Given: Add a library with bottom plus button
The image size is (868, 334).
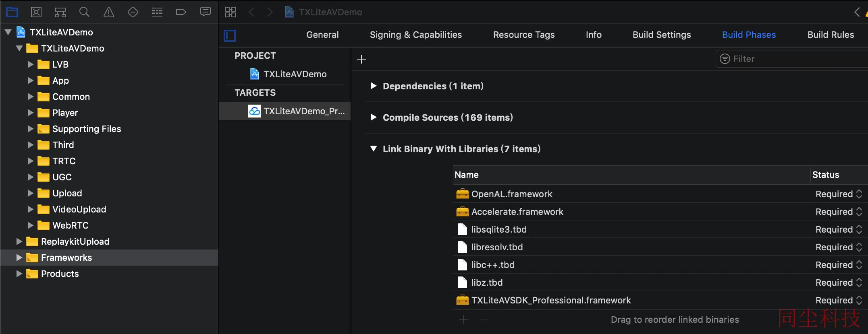Looking at the screenshot, I should (464, 319).
